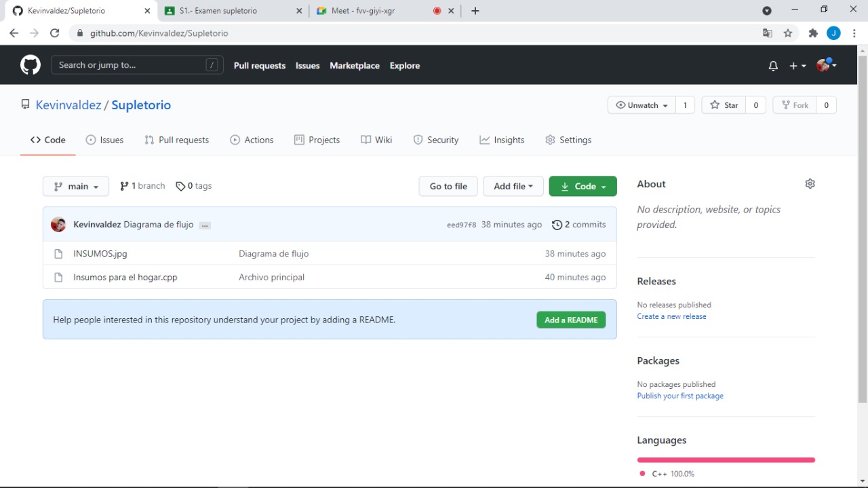The image size is (868, 488).
Task: Open the user avatar menu
Action: click(x=826, y=65)
